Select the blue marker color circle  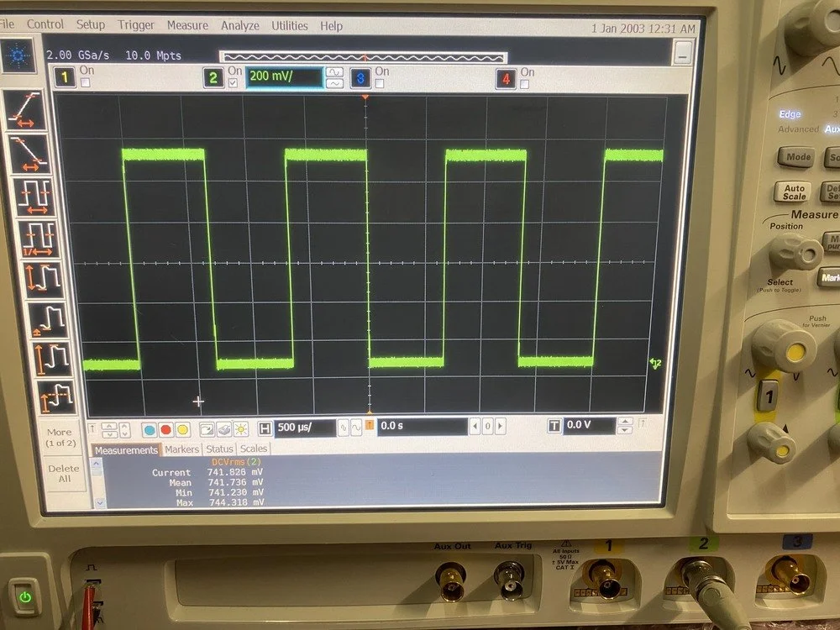[x=150, y=428]
